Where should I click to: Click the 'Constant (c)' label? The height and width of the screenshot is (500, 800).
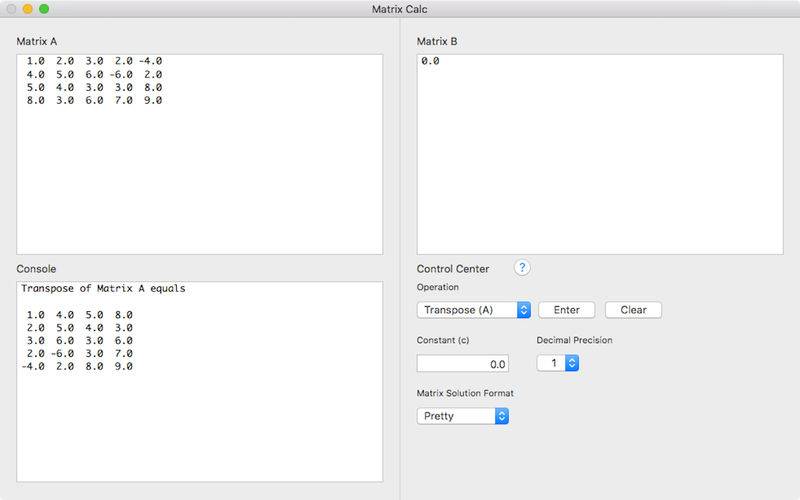(443, 340)
